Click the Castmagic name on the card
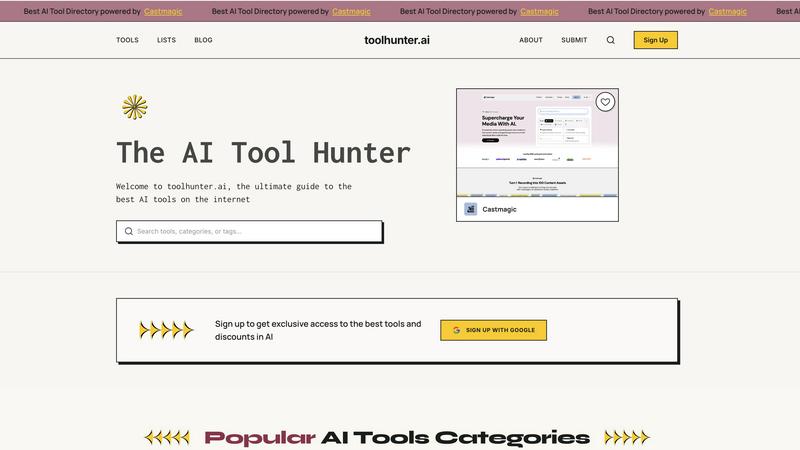The height and width of the screenshot is (450, 800). point(499,209)
